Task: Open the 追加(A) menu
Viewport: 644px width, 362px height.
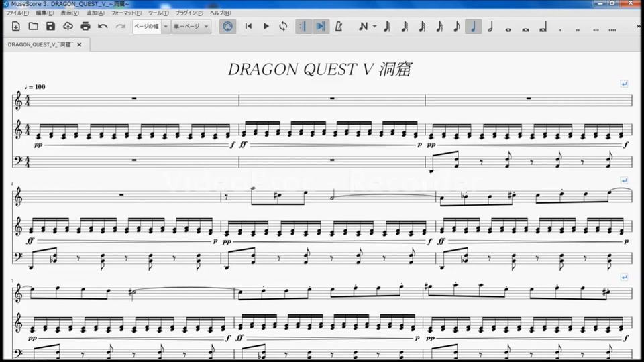Action: coord(95,13)
